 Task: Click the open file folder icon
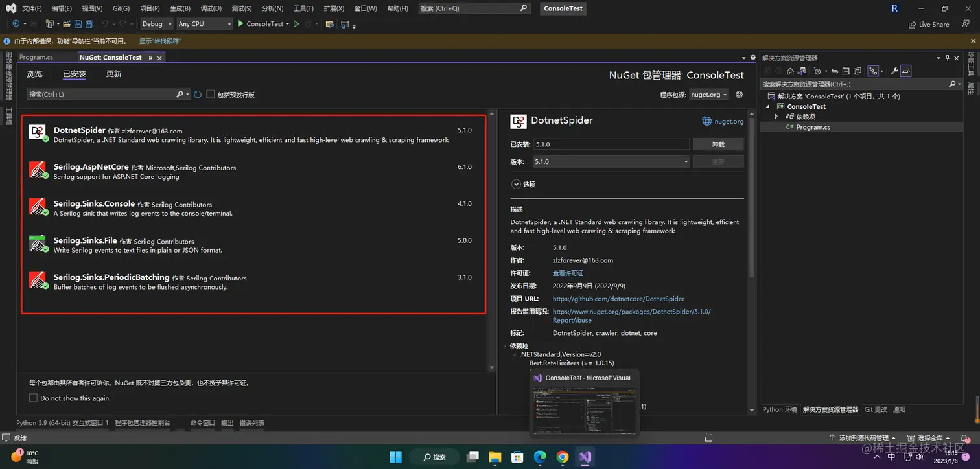[x=65, y=24]
